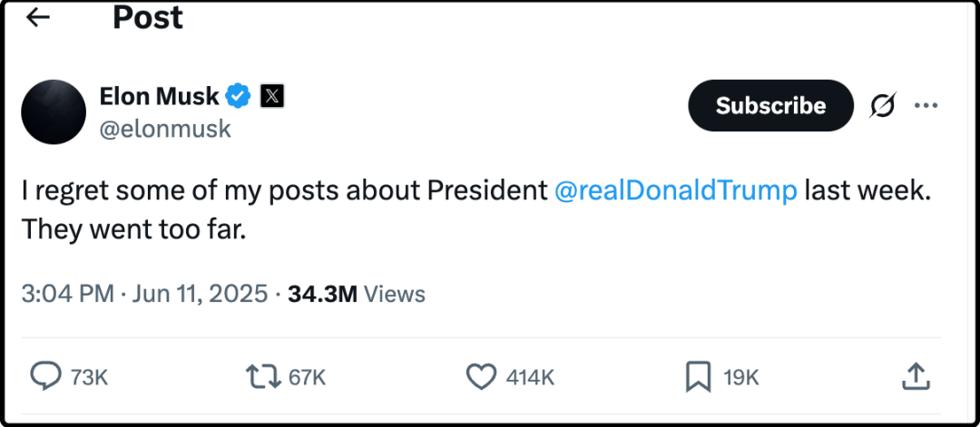The width and height of the screenshot is (980, 427).
Task: Bookmark the post
Action: (698, 376)
